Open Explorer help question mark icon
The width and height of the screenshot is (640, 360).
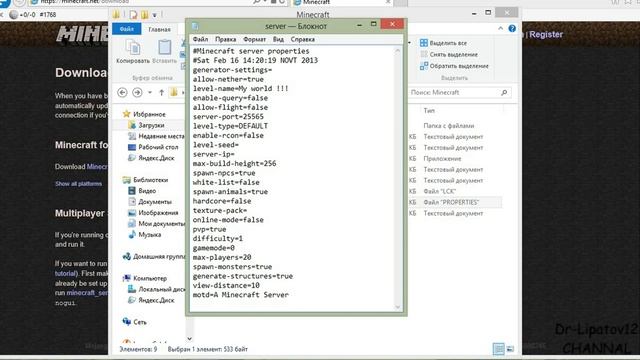click(x=512, y=29)
